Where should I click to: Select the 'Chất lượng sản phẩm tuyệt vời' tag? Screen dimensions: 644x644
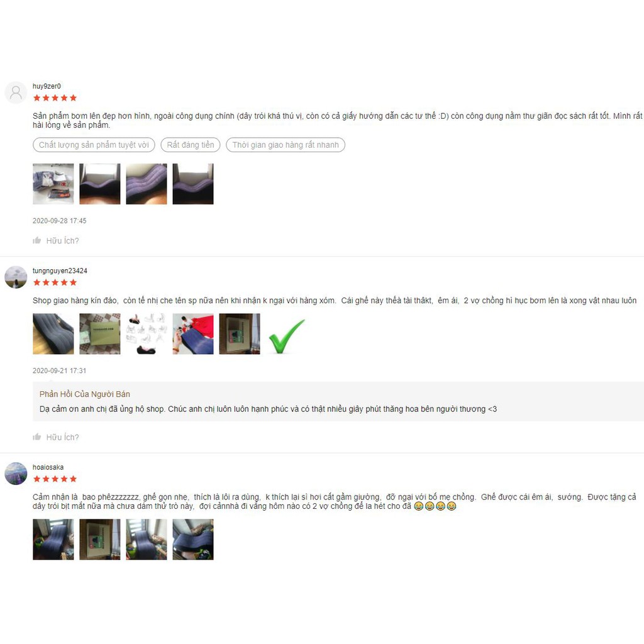click(x=94, y=145)
